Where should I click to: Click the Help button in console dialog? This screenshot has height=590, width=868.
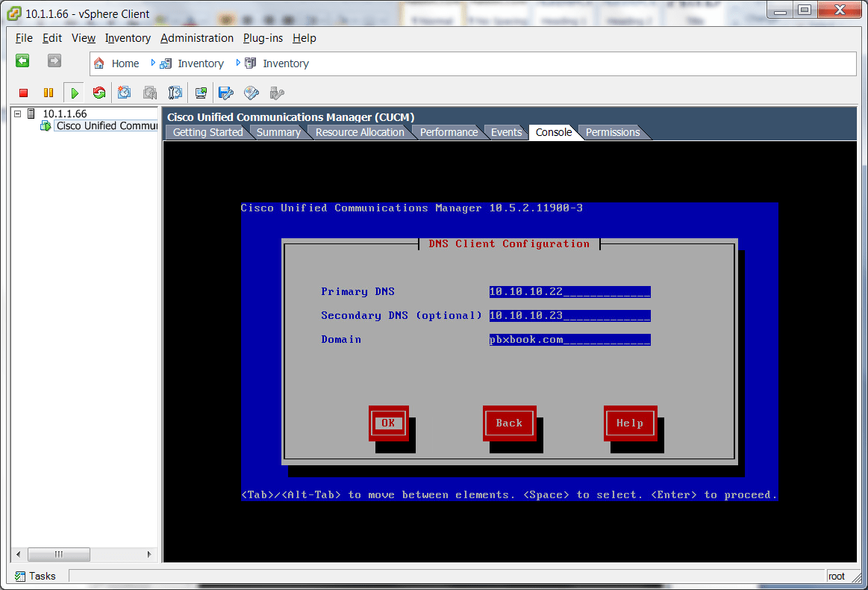pyautogui.click(x=630, y=423)
